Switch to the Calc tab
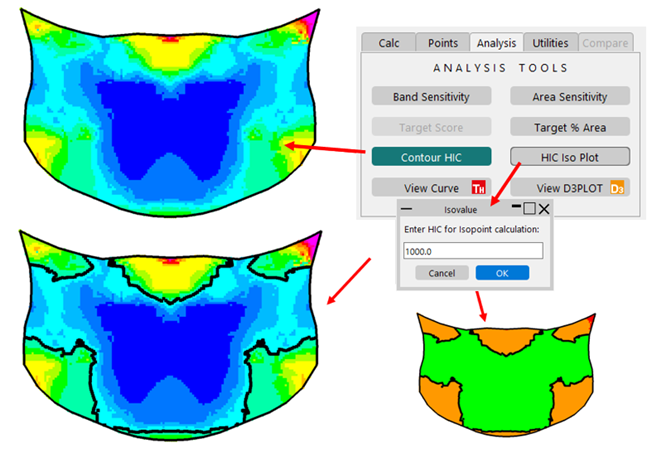652x462 pixels. 388,43
